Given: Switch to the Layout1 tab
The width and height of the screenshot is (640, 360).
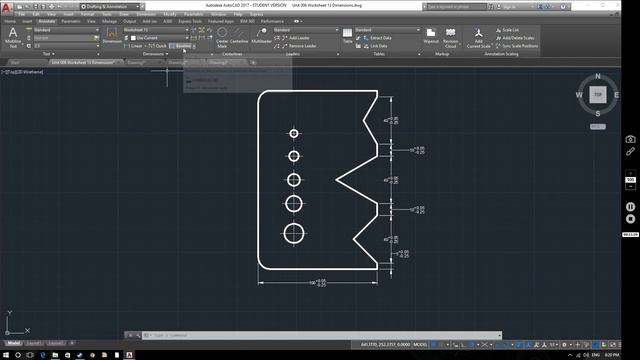Looking at the screenshot, I should point(34,343).
